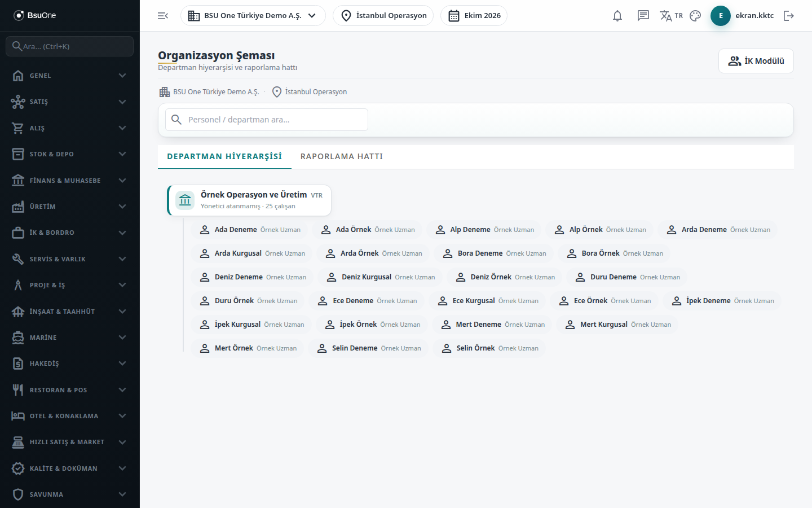Open the ekran.kktc user avatar
Screen dimensions: 812x508
click(x=721, y=16)
